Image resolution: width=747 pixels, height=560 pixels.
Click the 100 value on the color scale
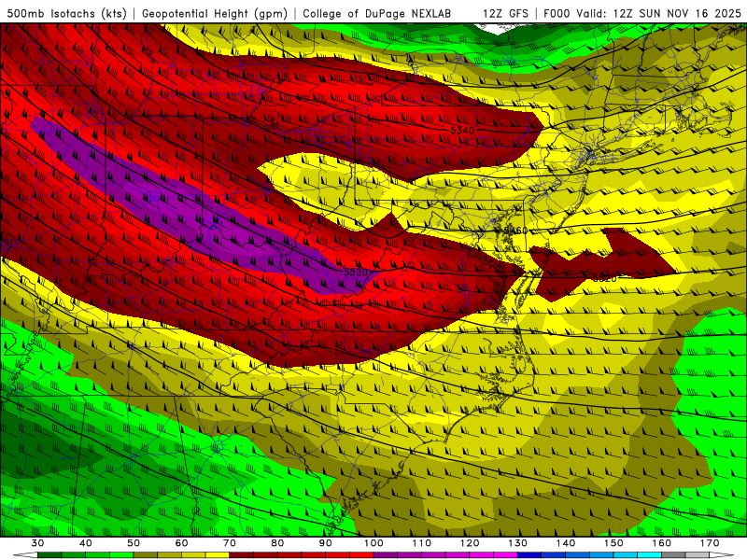pos(374,543)
